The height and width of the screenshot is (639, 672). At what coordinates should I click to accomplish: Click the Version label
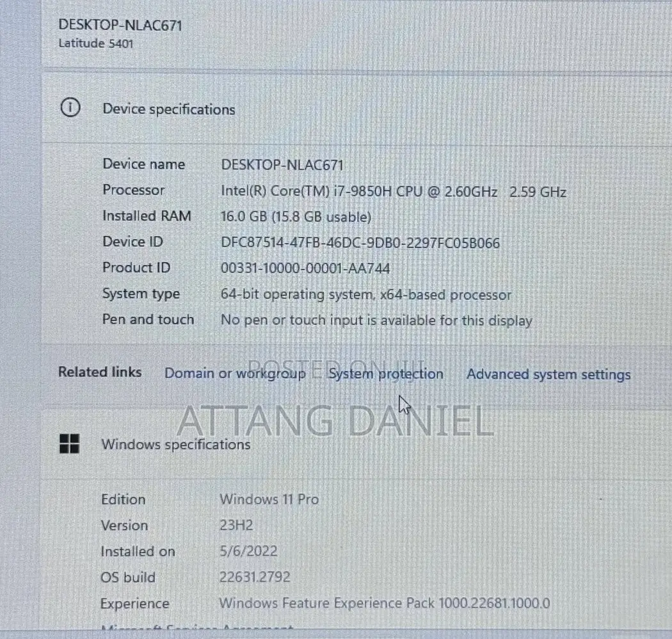[124, 526]
